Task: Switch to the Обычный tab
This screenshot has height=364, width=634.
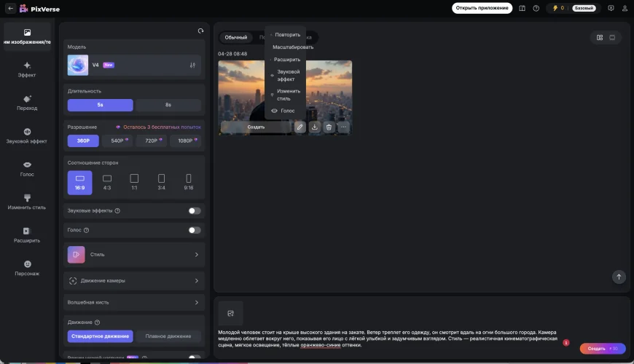Action: coord(236,37)
